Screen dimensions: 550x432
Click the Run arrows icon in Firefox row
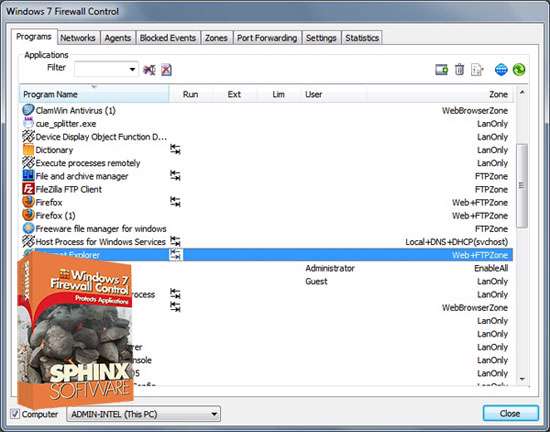[175, 202]
